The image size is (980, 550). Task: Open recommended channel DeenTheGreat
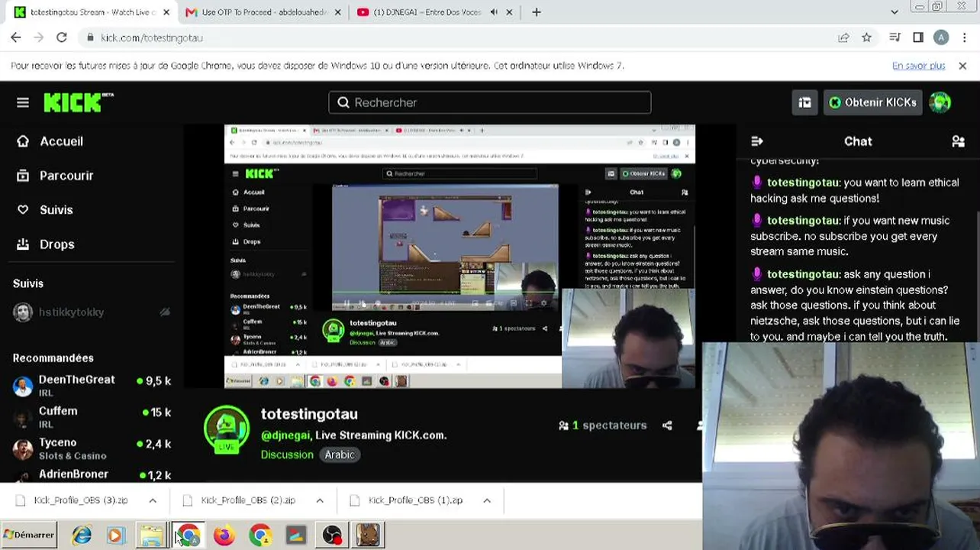[92, 386]
